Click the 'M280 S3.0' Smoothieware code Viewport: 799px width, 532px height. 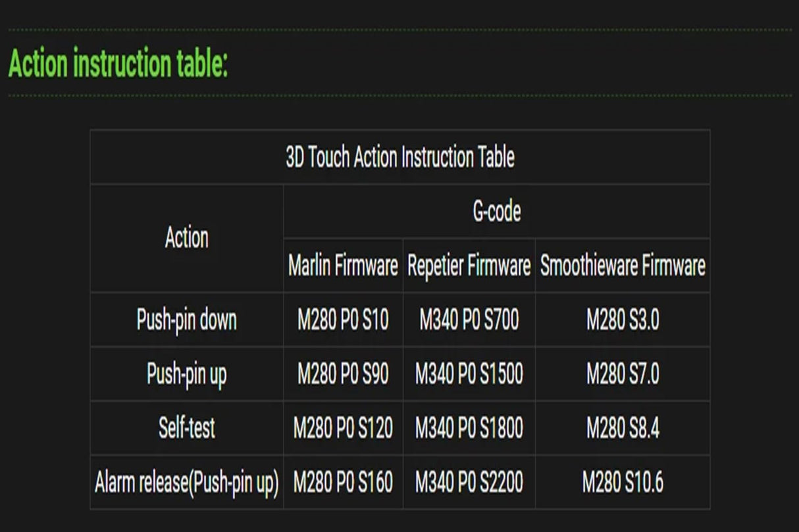tap(623, 320)
